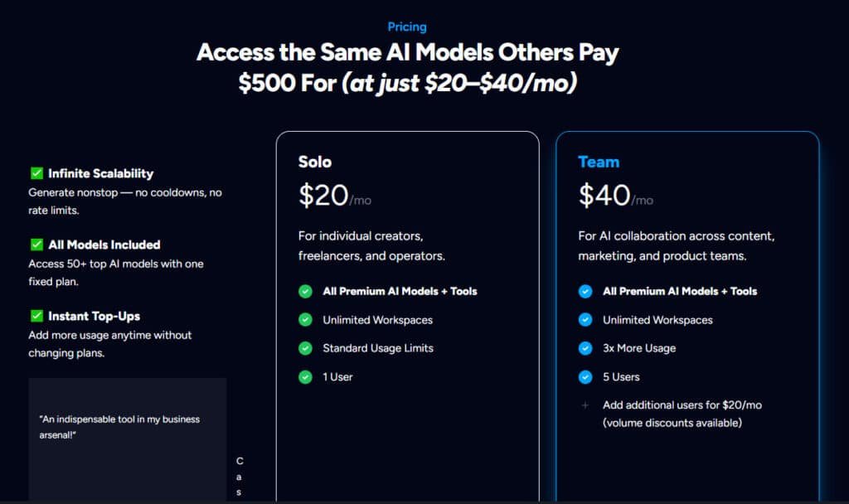Click the green check beside Instant Top-Ups

(36, 316)
